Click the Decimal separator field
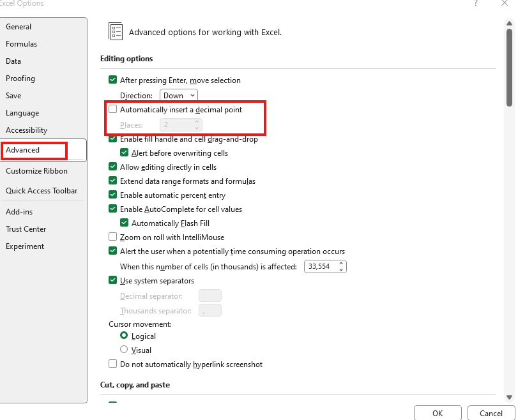Image resolution: width=518 pixels, height=420 pixels. click(x=209, y=296)
